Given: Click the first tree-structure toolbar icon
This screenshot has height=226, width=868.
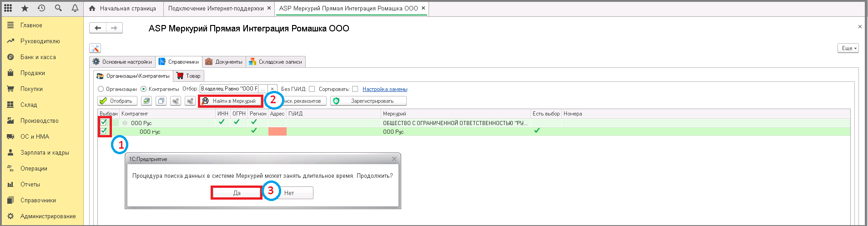Looking at the screenshot, I should (176, 101).
